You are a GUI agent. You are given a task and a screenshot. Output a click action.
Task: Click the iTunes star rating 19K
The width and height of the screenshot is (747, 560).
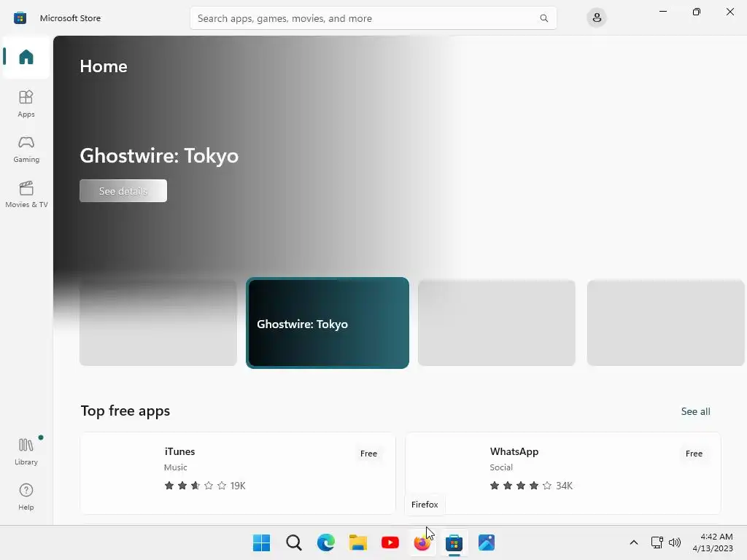[205, 486]
